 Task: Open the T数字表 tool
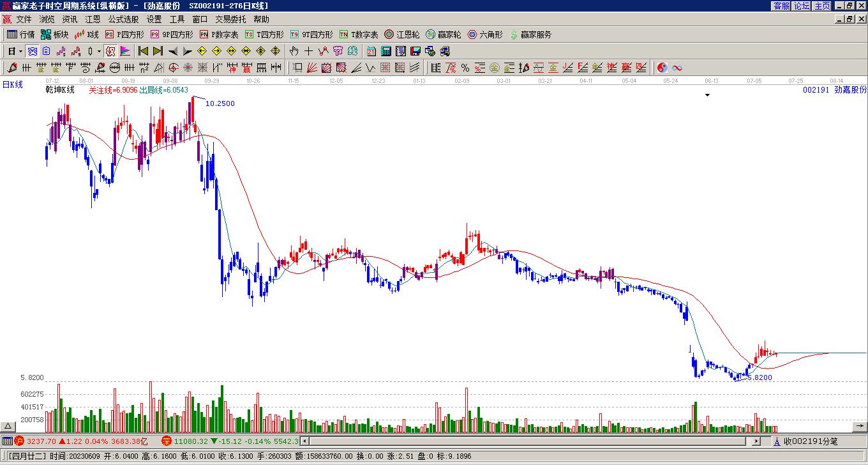(359, 34)
